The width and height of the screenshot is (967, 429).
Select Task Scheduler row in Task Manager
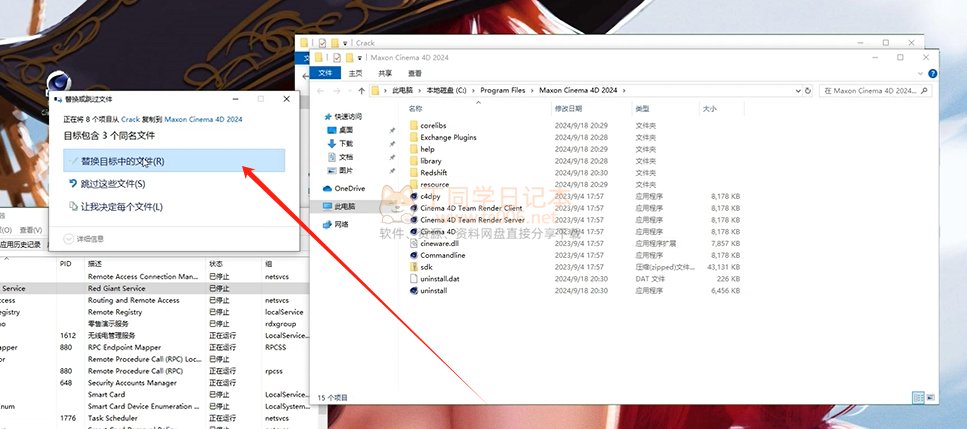tap(154, 418)
